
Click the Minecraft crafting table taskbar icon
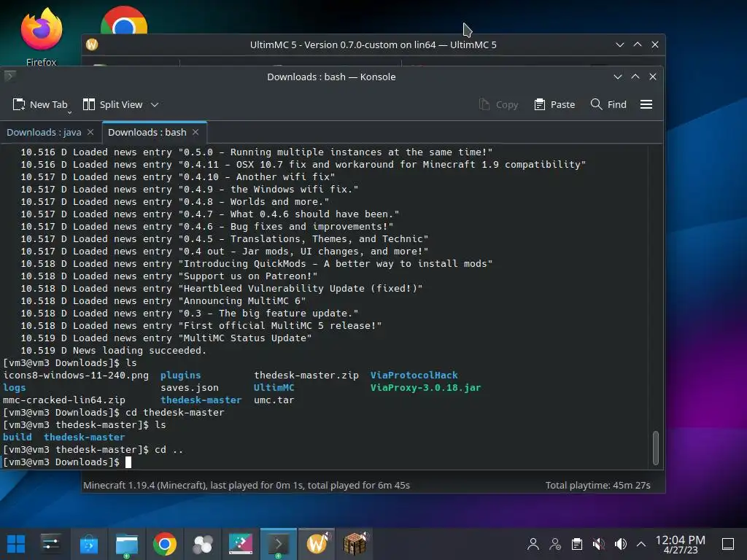[355, 544]
